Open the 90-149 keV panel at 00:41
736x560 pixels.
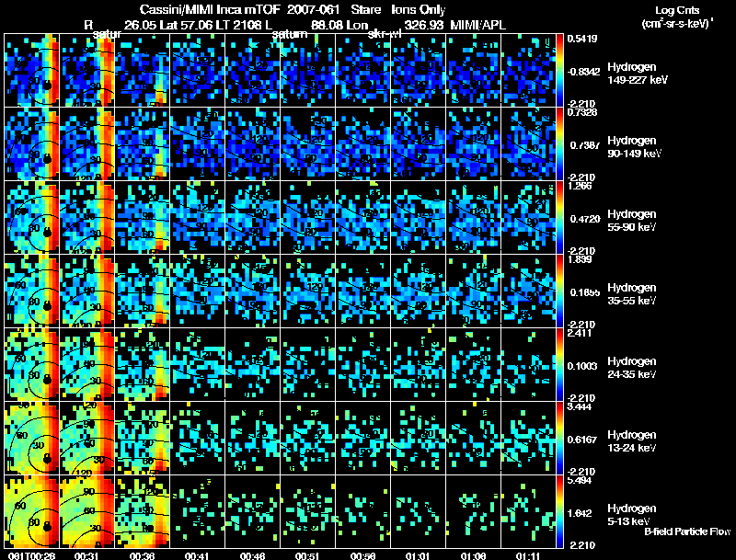click(x=197, y=144)
